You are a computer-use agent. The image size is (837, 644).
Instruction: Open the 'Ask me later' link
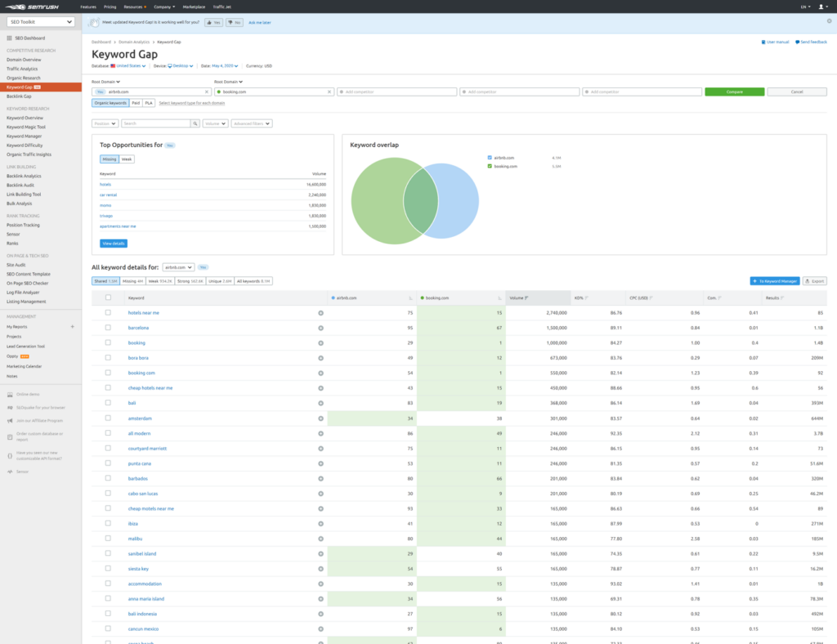260,22
